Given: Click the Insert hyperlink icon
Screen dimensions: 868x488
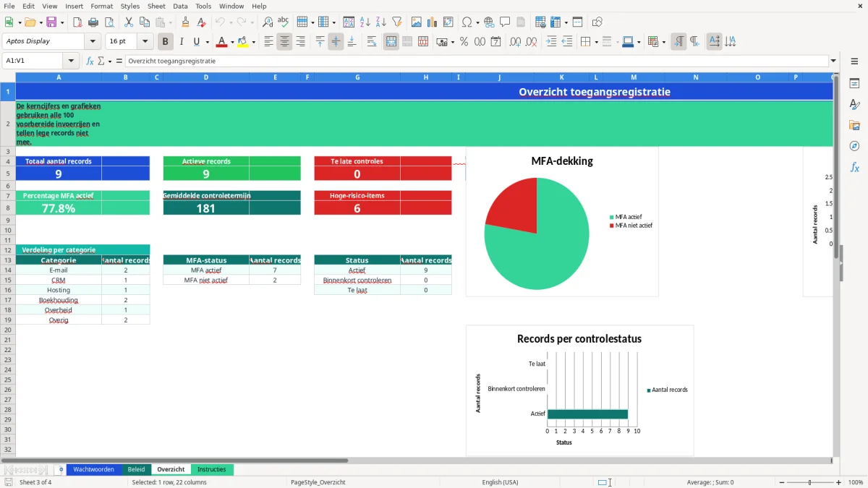Looking at the screenshot, I should tap(489, 22).
